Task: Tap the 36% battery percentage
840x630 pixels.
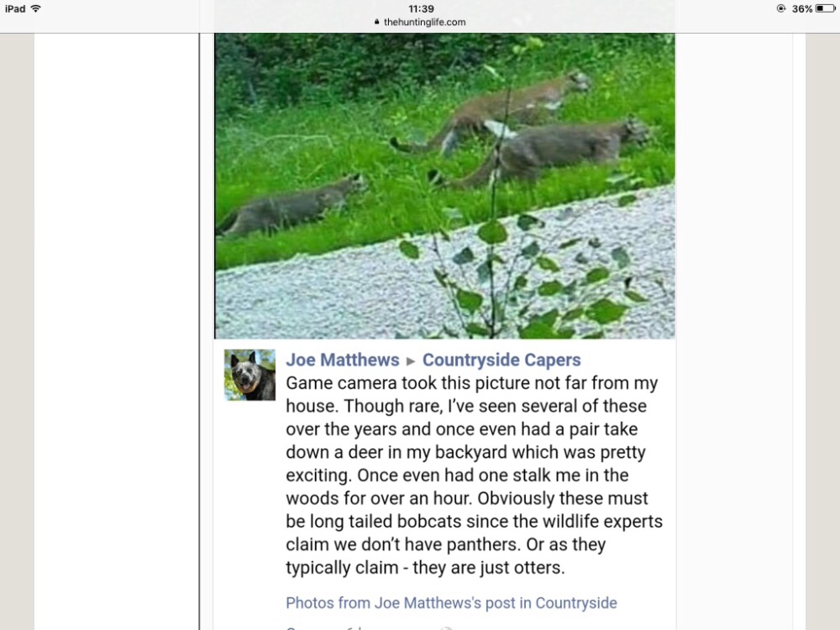Action: tap(802, 8)
